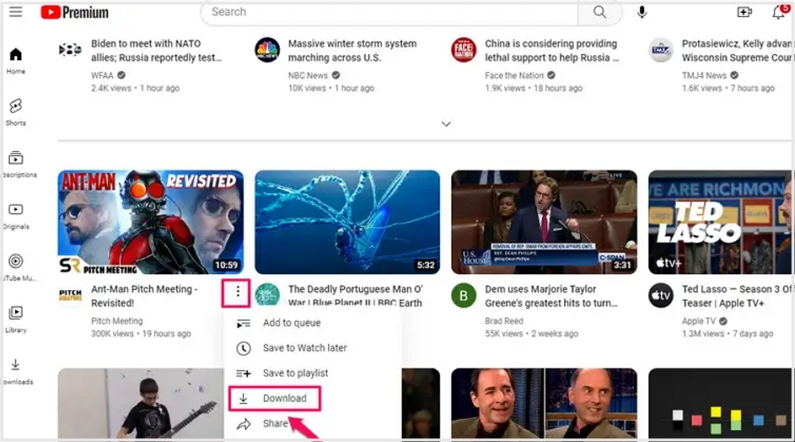Go to Face the Nation channel name
Viewport: 795px width, 442px height.
click(x=514, y=76)
